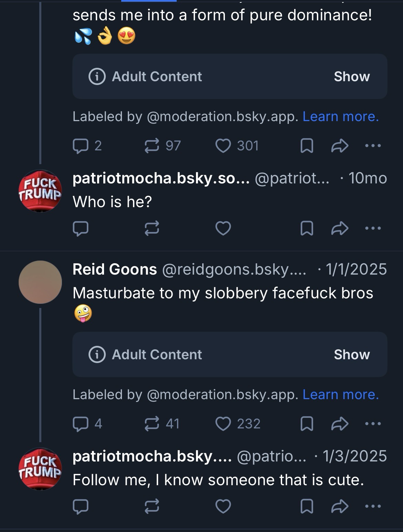Viewport: 403px width, 532px height.
Task: Open more options on "Who is he?" reply
Action: [x=373, y=228]
